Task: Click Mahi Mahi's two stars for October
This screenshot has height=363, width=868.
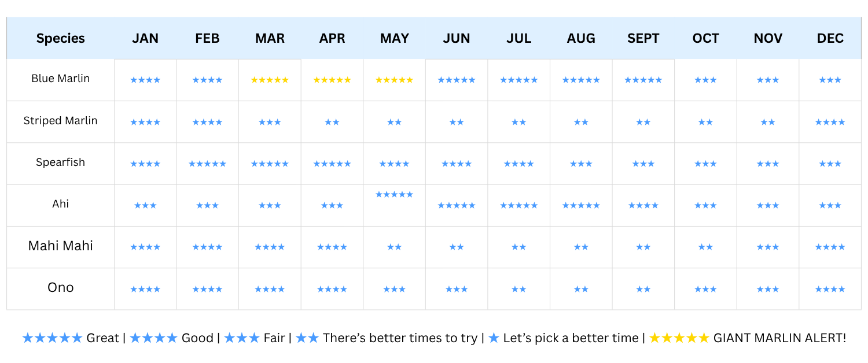Action: [x=705, y=247]
